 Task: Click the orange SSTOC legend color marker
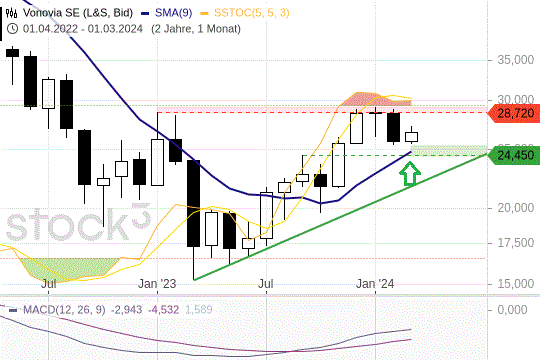click(205, 13)
